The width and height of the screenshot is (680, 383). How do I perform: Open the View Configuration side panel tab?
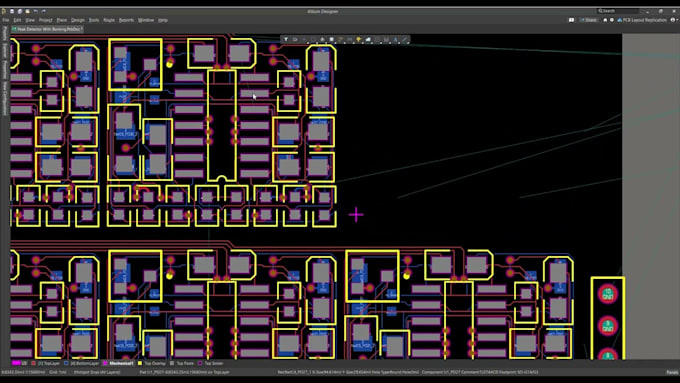tap(5, 98)
